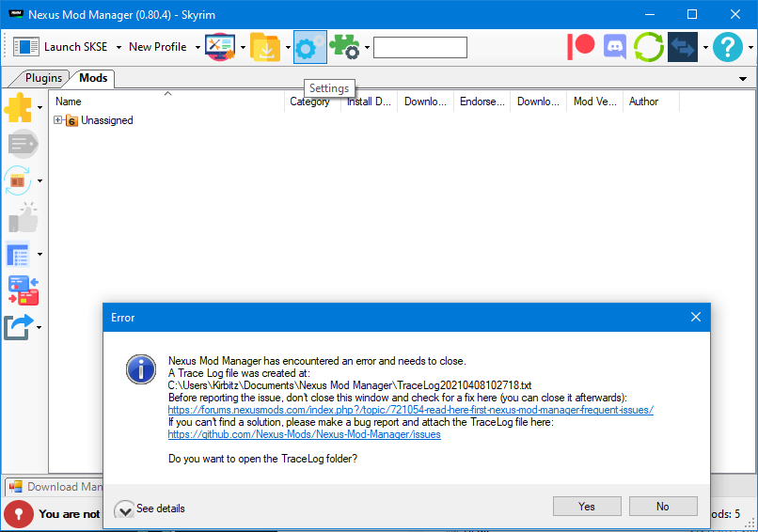Click the info icon in Error dialog
Viewport: 758px width, 532px height.
tap(141, 369)
